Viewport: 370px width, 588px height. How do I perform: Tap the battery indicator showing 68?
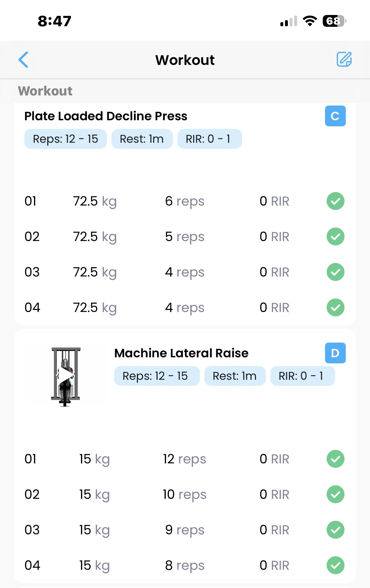tap(334, 21)
